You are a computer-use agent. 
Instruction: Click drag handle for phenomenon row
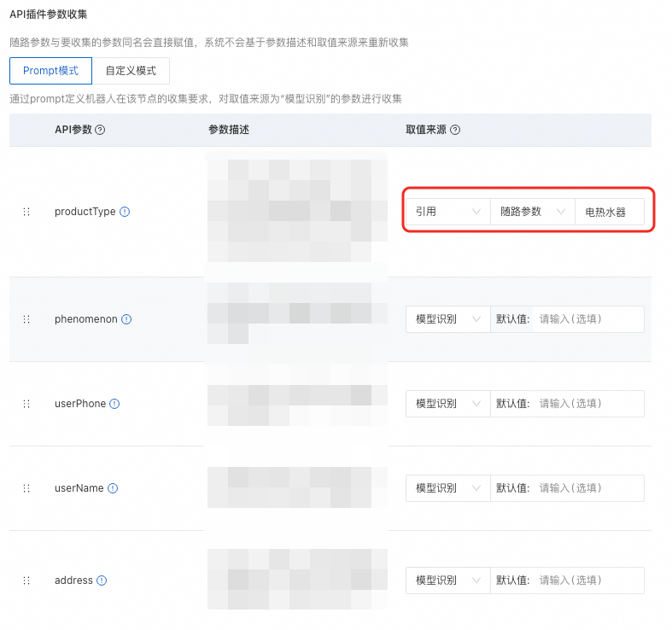coord(26,319)
